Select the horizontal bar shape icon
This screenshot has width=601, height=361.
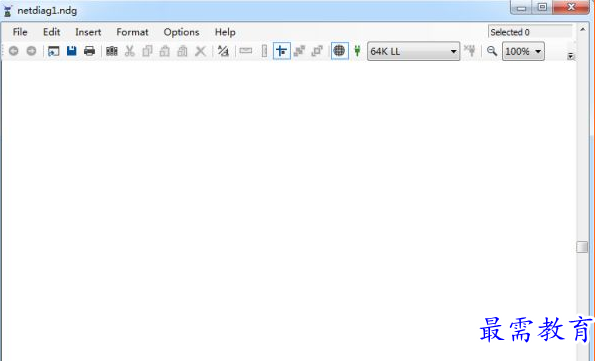click(x=246, y=51)
